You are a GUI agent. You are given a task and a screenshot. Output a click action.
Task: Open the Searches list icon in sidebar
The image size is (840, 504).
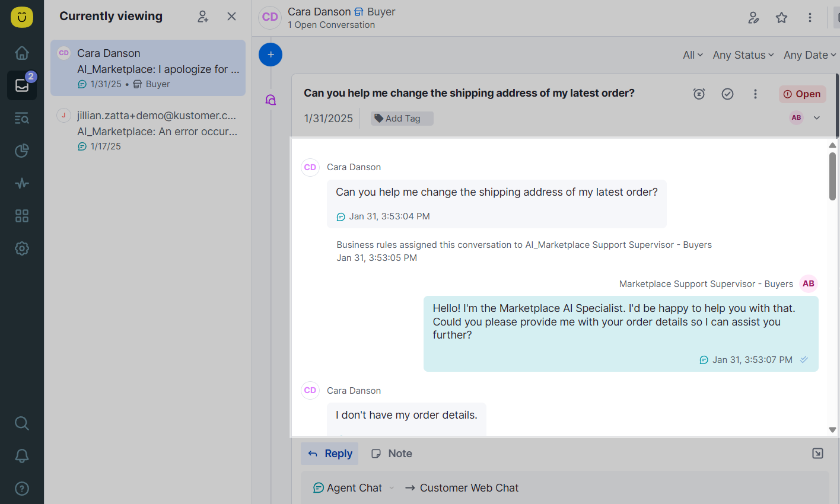(x=22, y=118)
